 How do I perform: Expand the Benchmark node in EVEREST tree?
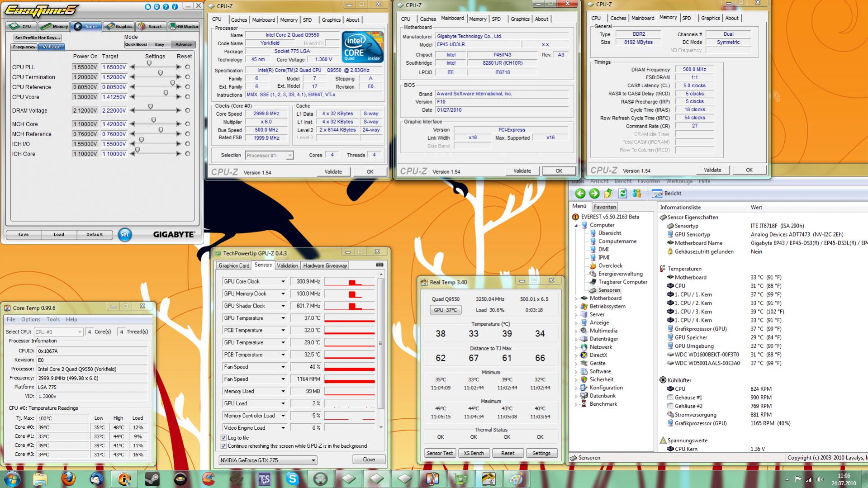pyautogui.click(x=576, y=404)
